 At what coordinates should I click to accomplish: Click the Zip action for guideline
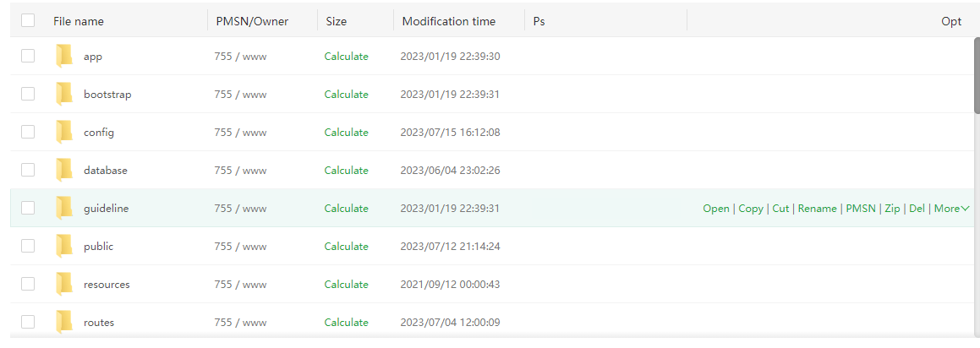coord(892,209)
